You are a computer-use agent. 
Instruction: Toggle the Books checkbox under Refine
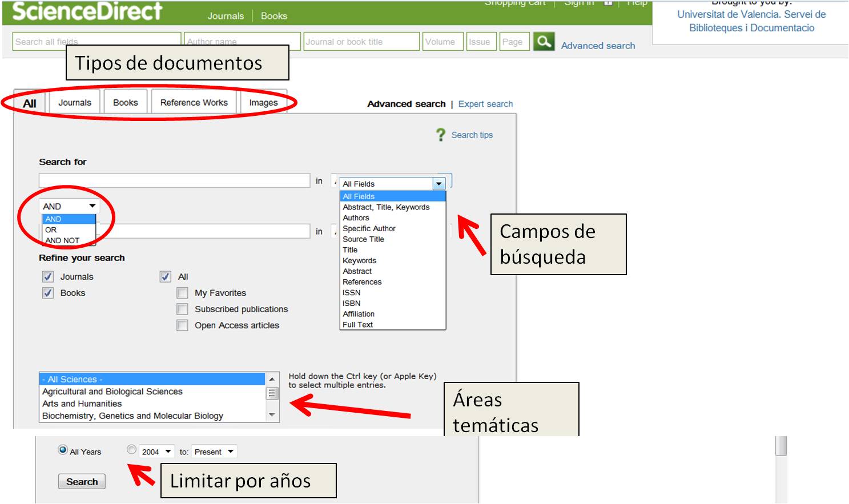point(48,293)
